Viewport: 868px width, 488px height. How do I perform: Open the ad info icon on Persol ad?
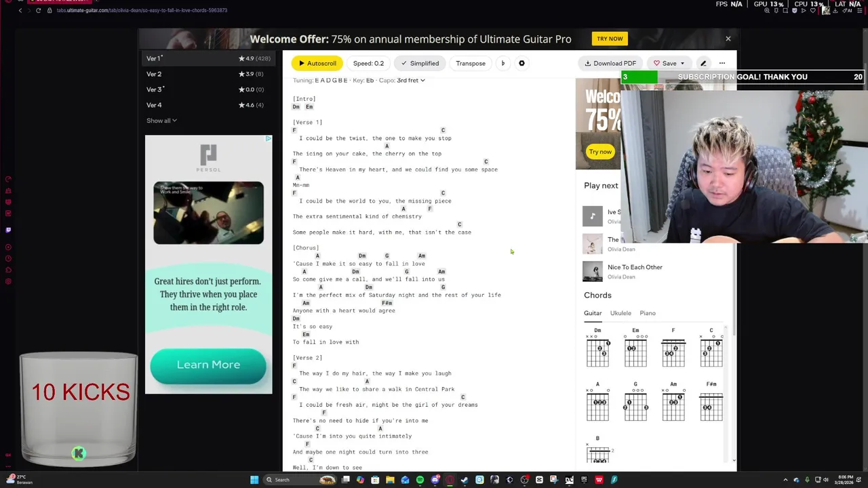(x=269, y=138)
